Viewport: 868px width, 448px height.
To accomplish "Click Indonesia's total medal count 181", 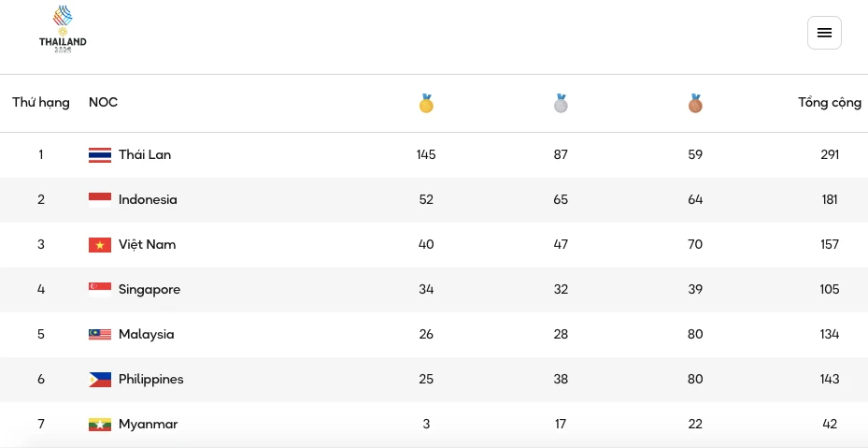I will tap(829, 200).
